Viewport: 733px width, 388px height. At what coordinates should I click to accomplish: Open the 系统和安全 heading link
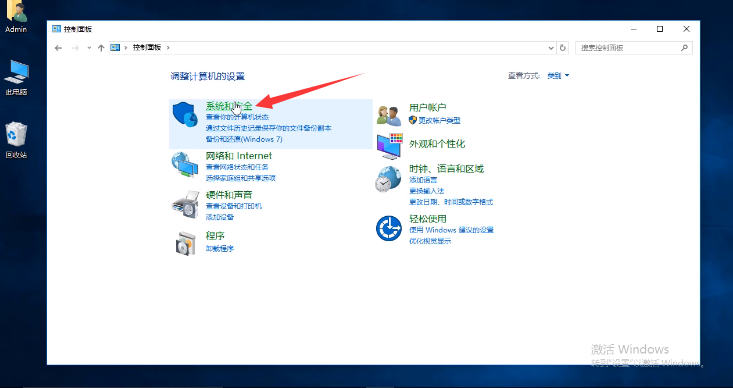(229, 106)
